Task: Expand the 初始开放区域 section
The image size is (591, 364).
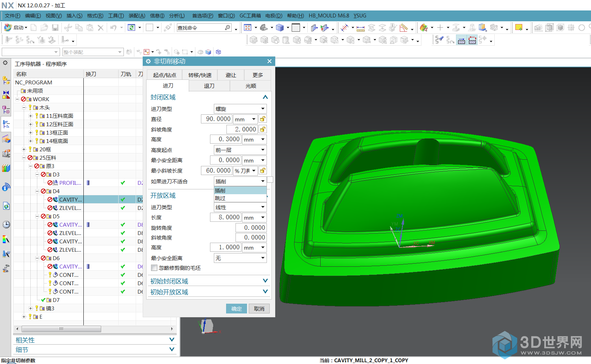Action: 265,292
